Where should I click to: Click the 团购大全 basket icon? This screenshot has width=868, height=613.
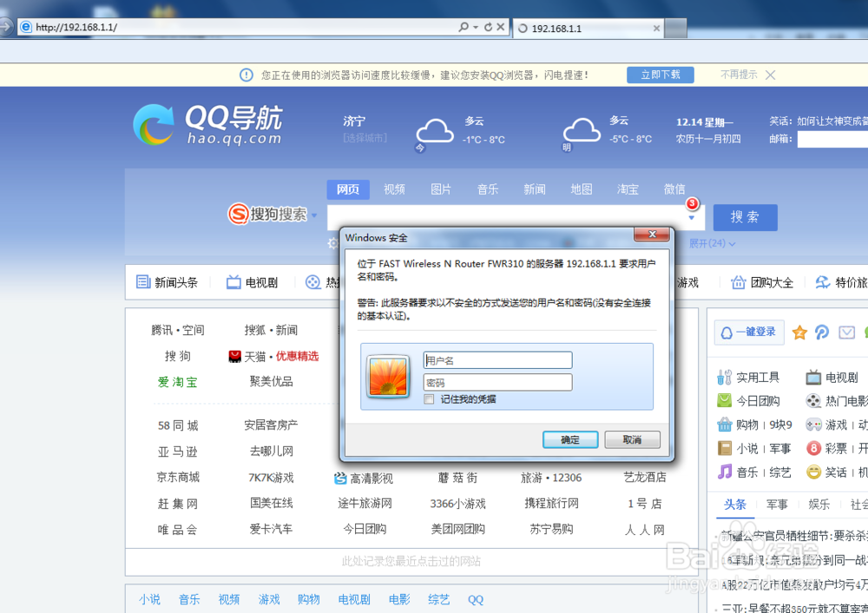tap(738, 282)
